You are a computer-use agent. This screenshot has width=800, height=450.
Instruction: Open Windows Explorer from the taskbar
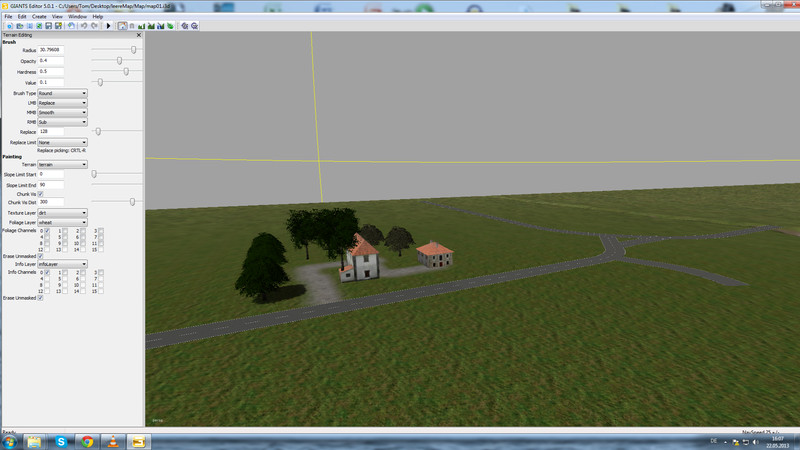click(34, 442)
